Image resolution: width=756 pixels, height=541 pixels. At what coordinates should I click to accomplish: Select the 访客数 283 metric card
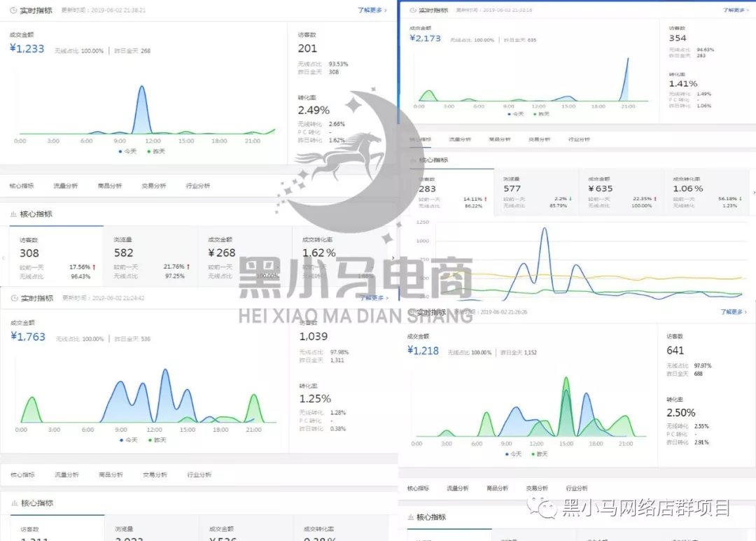451,192
